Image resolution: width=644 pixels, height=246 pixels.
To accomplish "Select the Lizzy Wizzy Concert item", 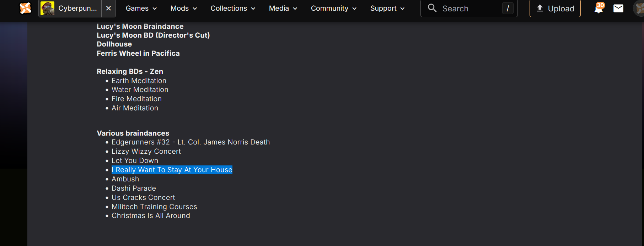I will coord(146,152).
